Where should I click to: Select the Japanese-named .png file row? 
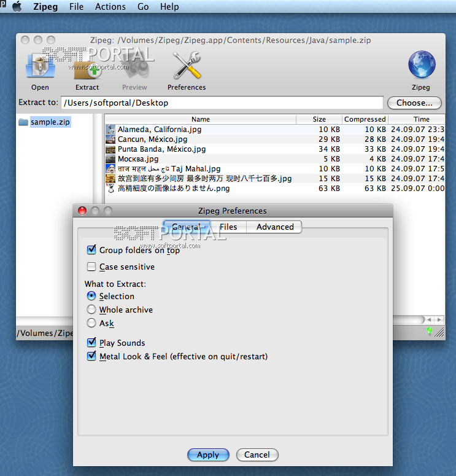pyautogui.click(x=275, y=188)
